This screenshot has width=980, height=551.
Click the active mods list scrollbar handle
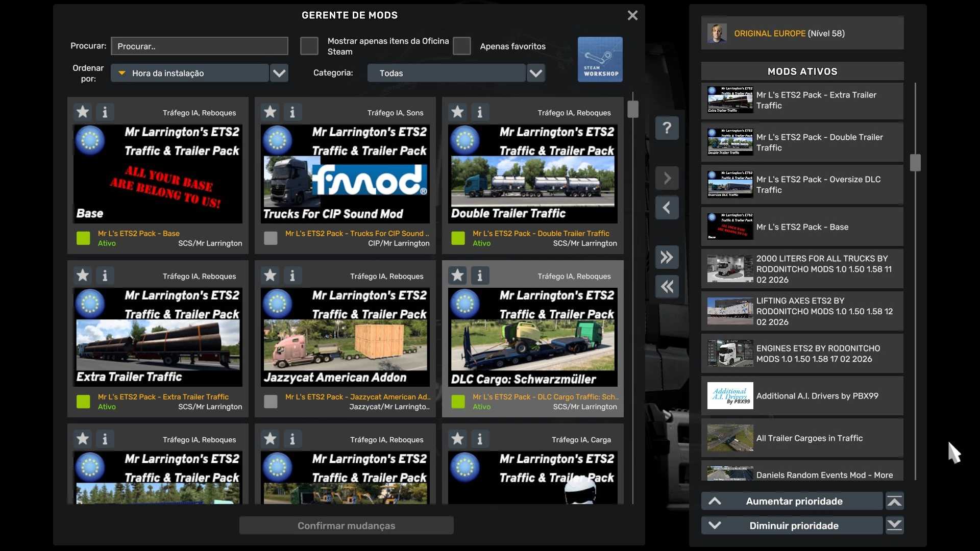pos(915,163)
